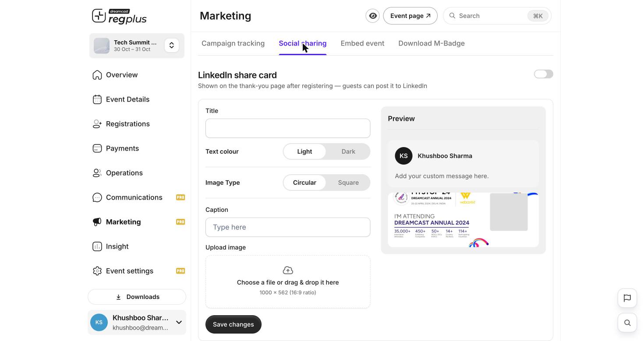The image size is (644, 341).
Task: Click the Event page button
Action: 410,16
